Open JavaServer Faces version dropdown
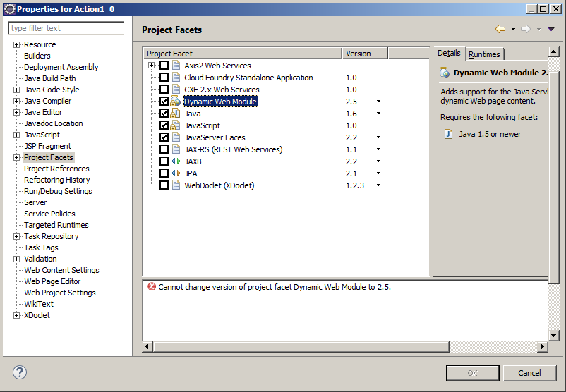 [x=378, y=137]
